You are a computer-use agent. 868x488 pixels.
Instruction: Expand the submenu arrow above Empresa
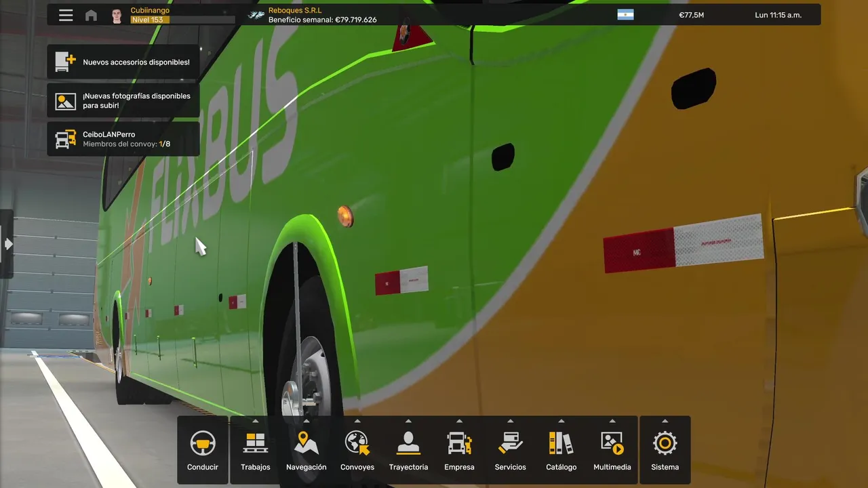click(x=459, y=421)
